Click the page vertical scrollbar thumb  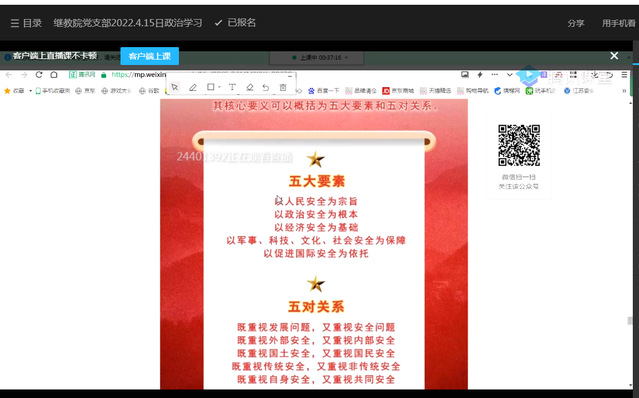tap(630, 321)
